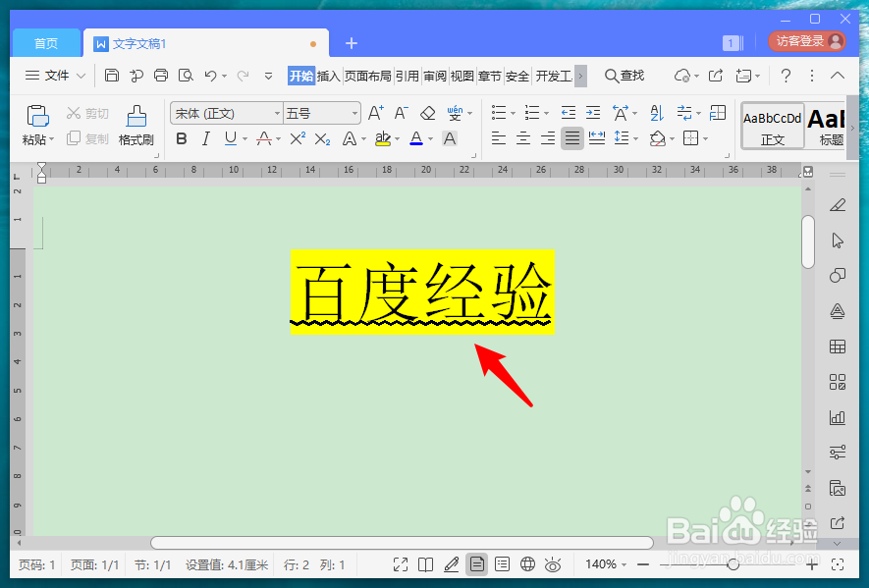This screenshot has height=588, width=869.
Task: Toggle Bold formatting
Action: 182,138
